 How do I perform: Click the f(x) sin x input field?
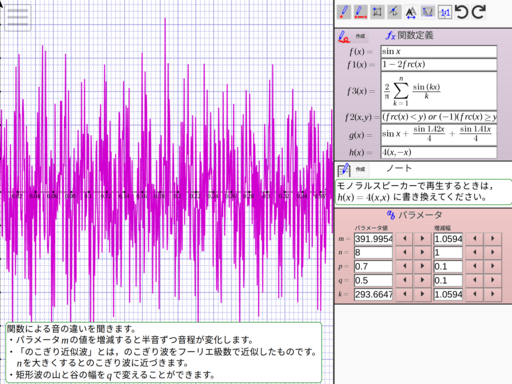point(439,52)
